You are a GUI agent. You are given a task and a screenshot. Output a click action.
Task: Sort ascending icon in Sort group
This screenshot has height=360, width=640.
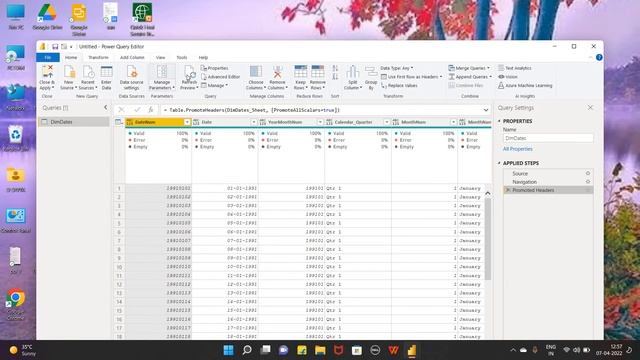pos(335,69)
